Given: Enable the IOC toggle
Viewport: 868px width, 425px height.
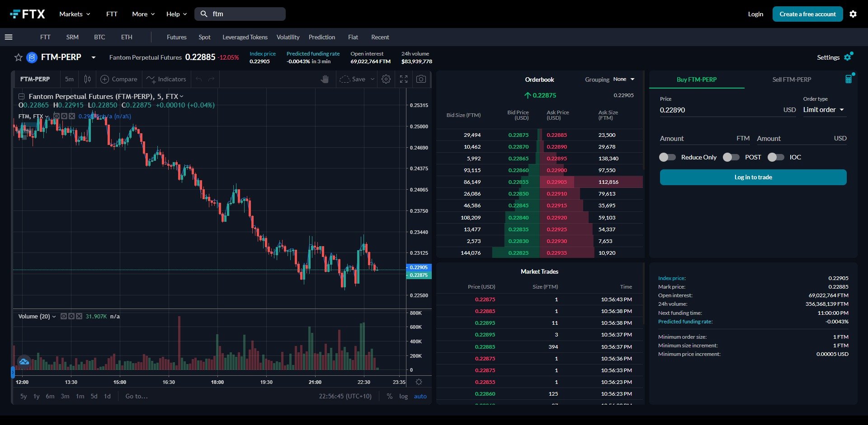Looking at the screenshot, I should (776, 157).
